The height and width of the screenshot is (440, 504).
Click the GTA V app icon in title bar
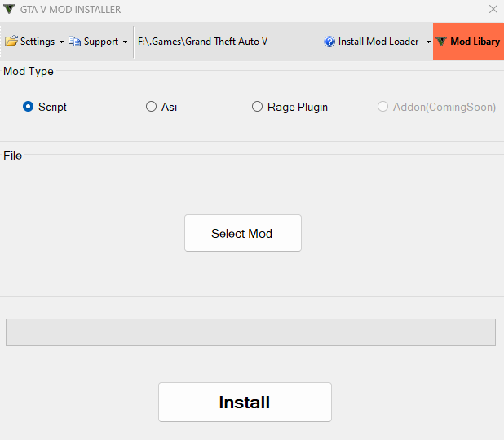(x=9, y=9)
